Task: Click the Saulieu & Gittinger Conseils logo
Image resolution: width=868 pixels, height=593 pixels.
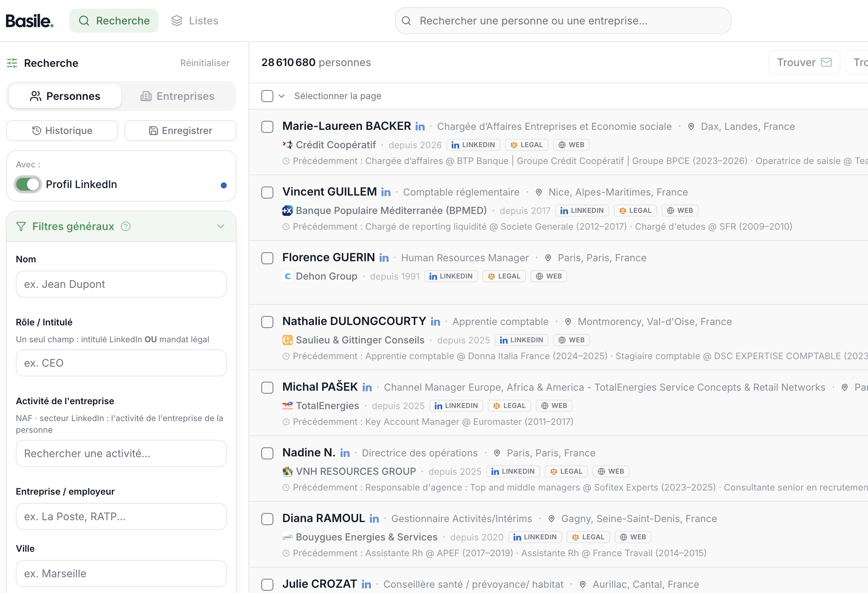Action: point(288,340)
